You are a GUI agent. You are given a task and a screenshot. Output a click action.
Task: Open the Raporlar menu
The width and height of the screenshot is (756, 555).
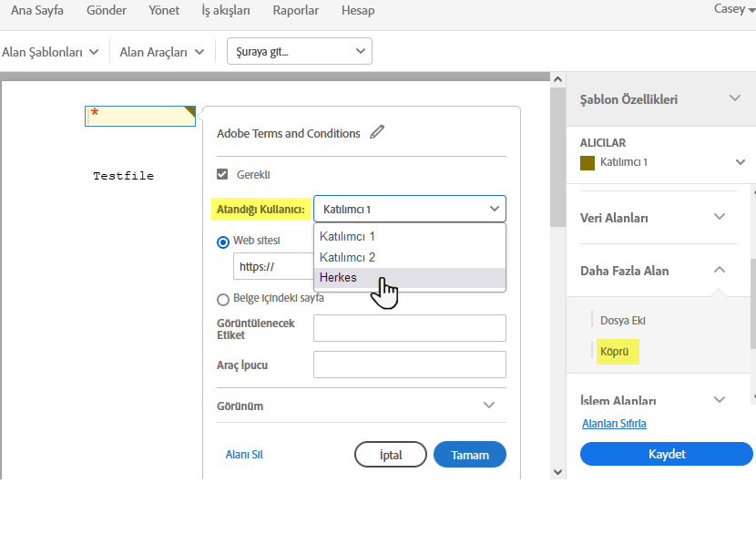pos(296,11)
